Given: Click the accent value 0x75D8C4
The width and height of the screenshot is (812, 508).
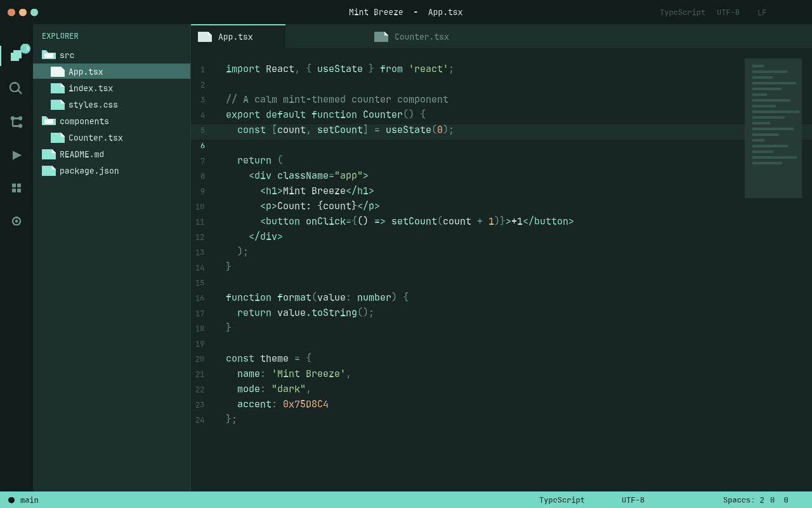Looking at the screenshot, I should click(x=306, y=404).
